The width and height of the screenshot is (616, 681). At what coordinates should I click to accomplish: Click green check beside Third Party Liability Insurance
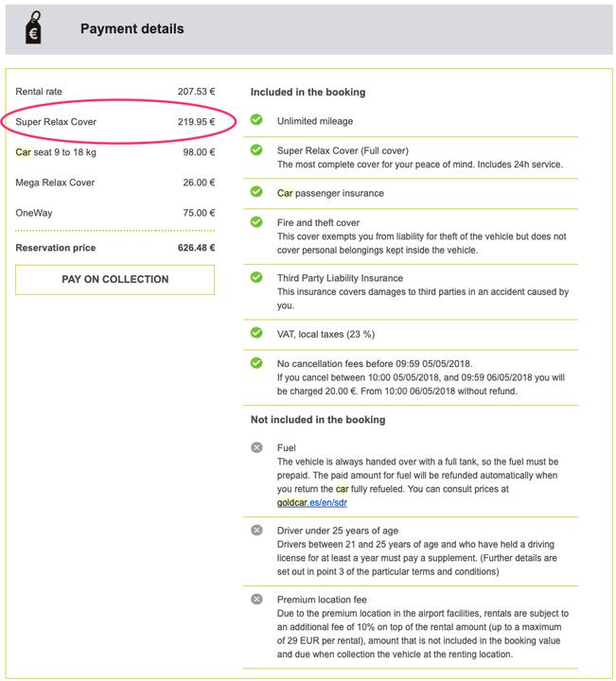click(256, 278)
